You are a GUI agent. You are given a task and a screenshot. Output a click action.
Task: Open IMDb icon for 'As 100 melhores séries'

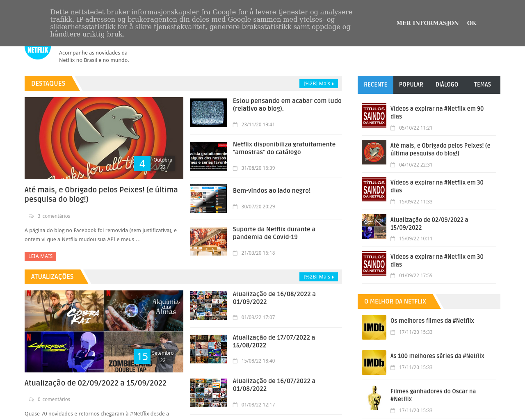[x=374, y=363]
